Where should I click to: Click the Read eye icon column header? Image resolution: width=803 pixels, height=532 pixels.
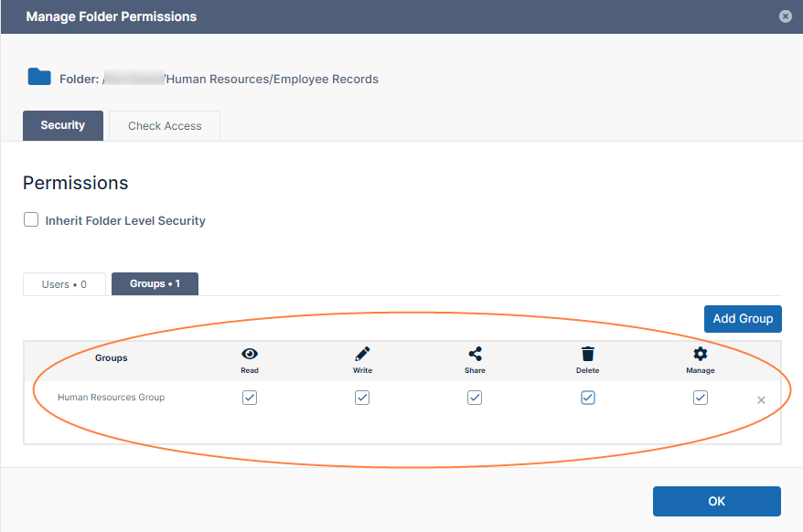(250, 355)
